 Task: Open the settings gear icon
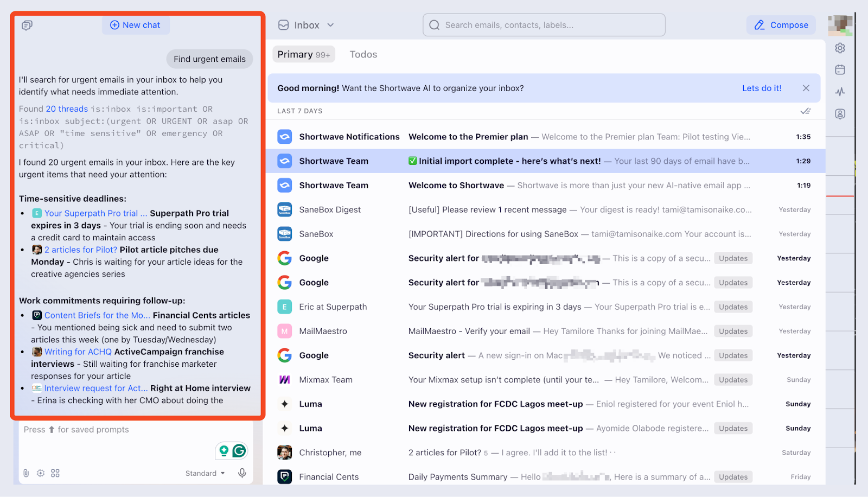tap(840, 48)
